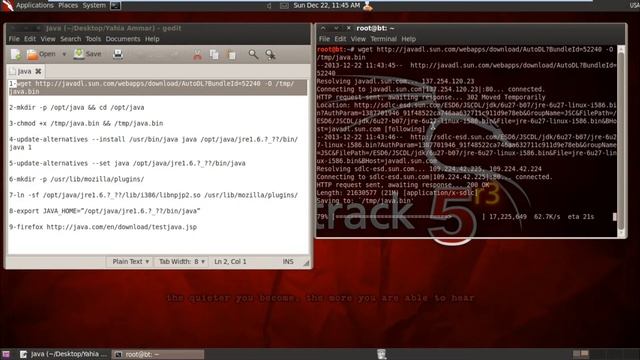
Task: Click line 9 firefox testjava.jsp text
Action: (x=103, y=227)
